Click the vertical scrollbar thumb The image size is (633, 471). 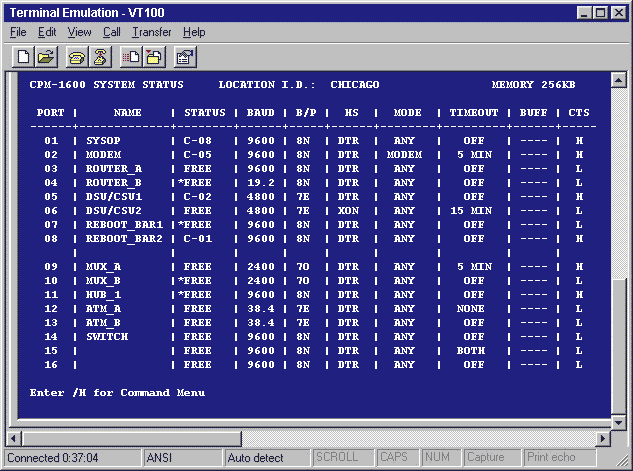[618, 346]
